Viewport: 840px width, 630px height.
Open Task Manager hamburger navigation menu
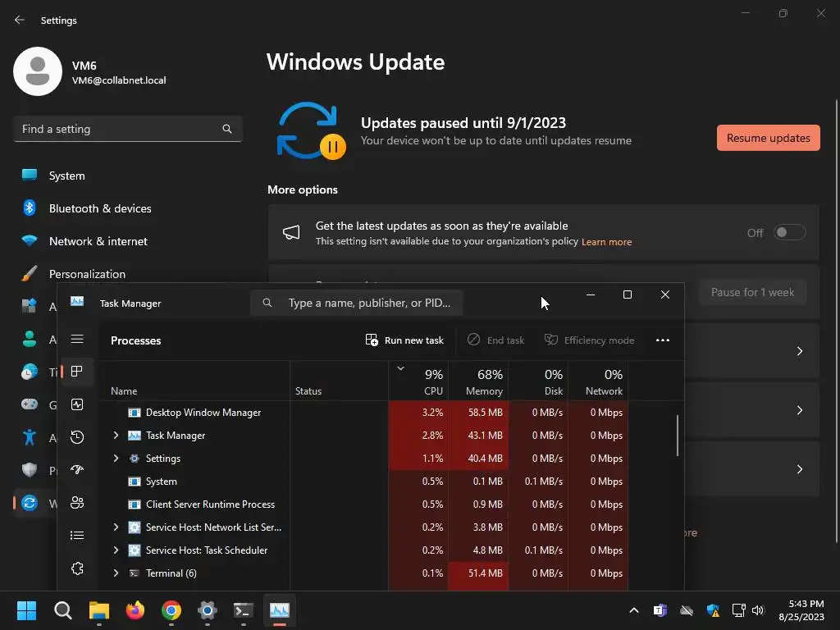[77, 339]
